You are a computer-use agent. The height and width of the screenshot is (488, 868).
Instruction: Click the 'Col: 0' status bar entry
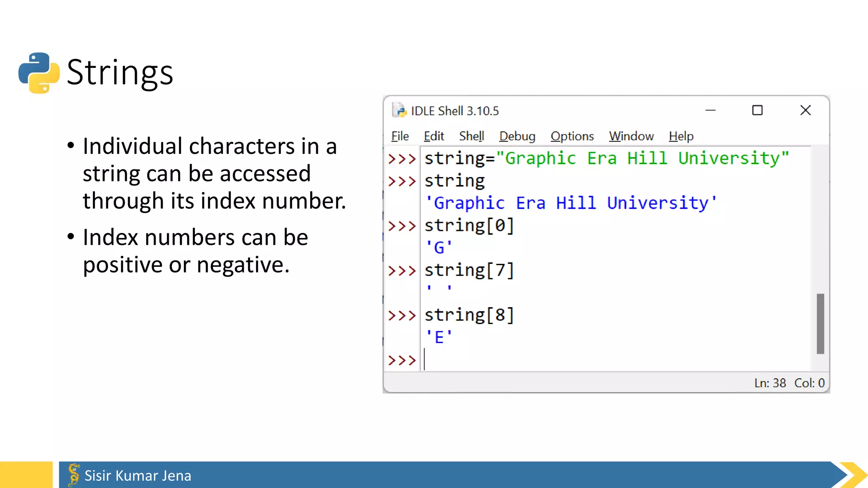click(810, 383)
